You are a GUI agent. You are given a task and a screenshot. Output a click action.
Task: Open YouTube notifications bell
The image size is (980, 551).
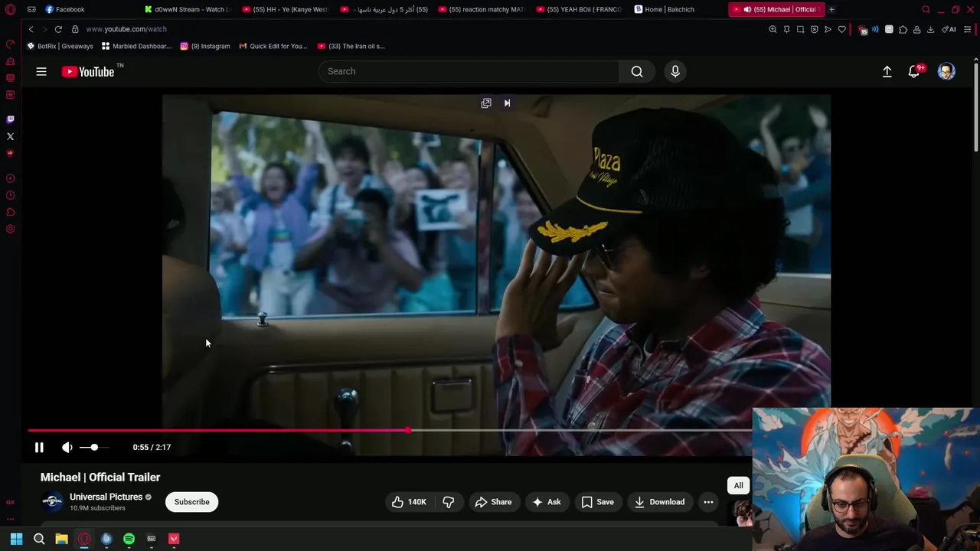914,71
